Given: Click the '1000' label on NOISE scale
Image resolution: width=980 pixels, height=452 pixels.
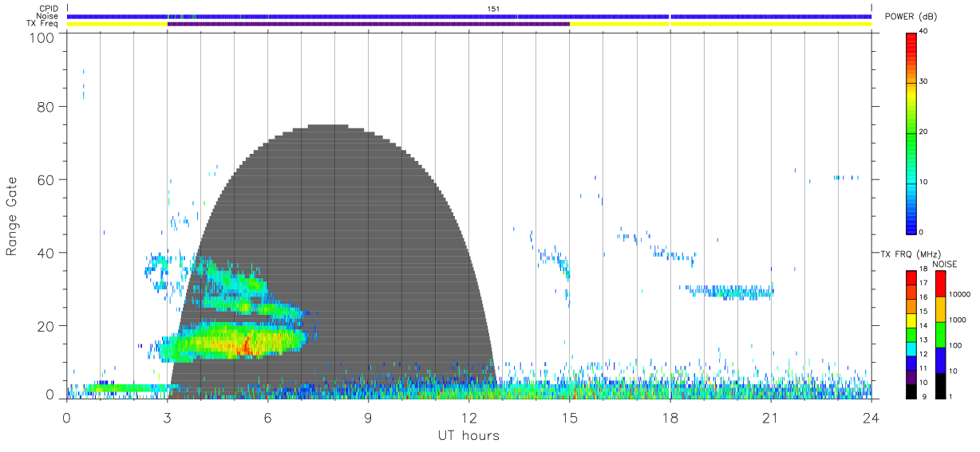Looking at the screenshot, I should pos(958,320).
